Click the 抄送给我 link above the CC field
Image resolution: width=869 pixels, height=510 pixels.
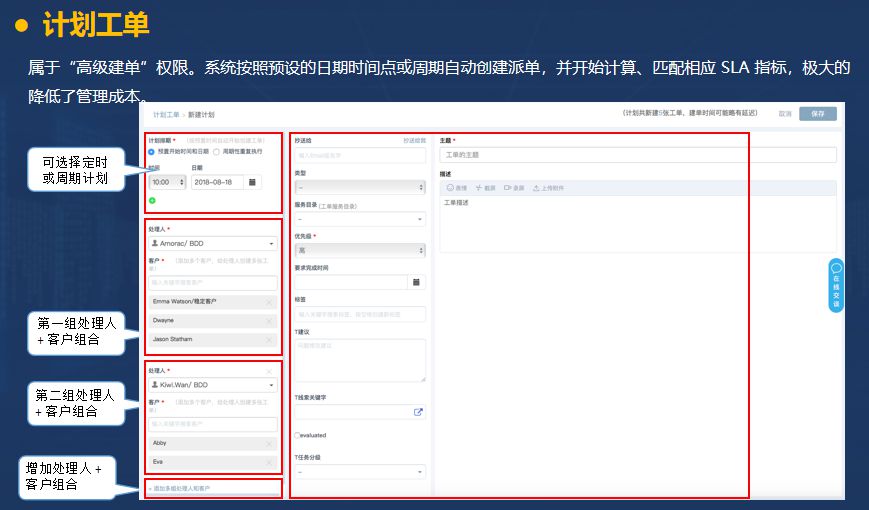pyautogui.click(x=415, y=141)
